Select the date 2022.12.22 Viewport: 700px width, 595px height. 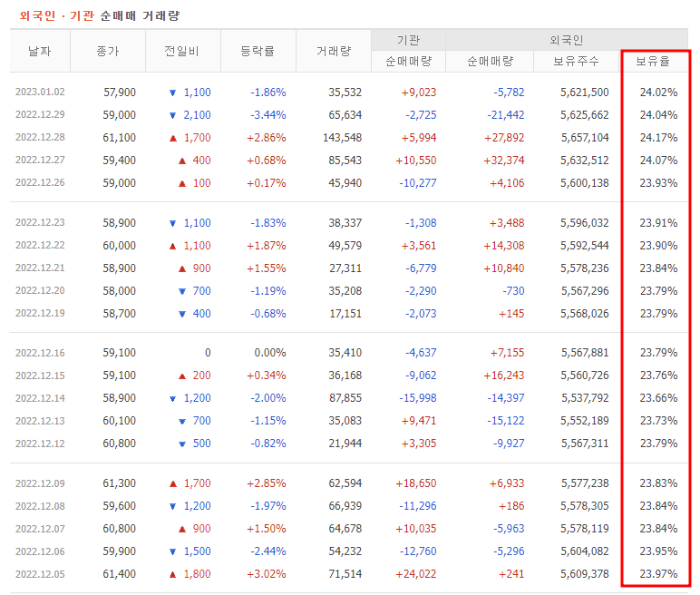click(x=40, y=245)
